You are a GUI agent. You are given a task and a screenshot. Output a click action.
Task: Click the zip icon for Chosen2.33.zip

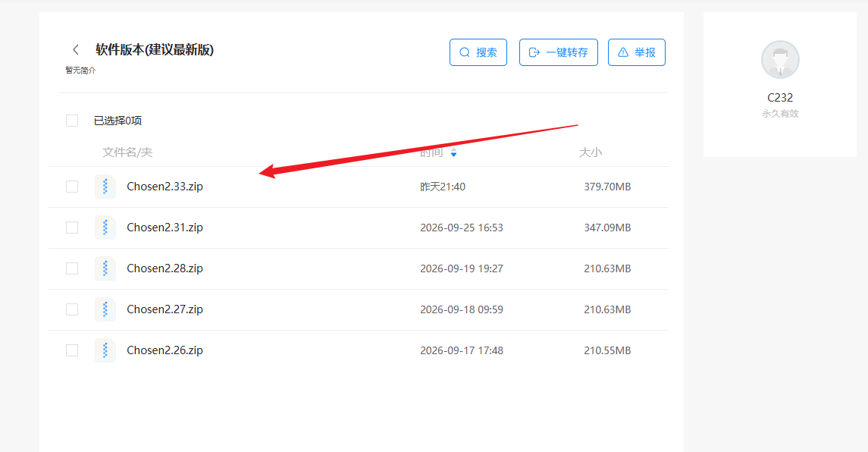pyautogui.click(x=105, y=187)
